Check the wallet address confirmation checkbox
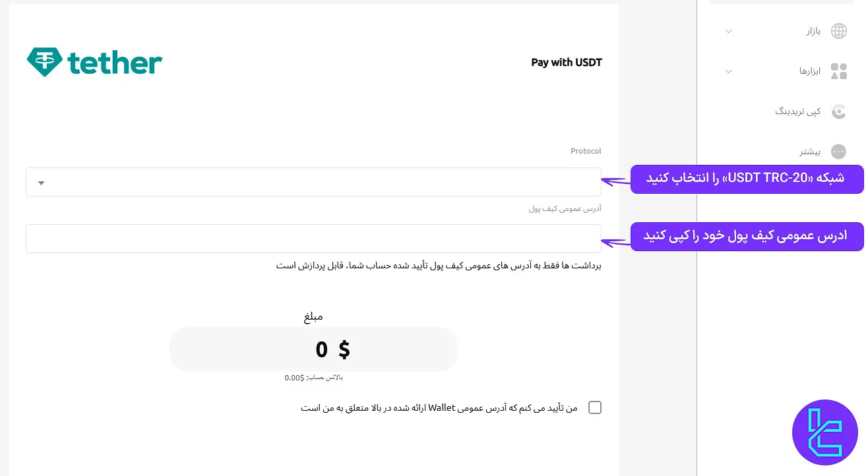 tap(594, 407)
